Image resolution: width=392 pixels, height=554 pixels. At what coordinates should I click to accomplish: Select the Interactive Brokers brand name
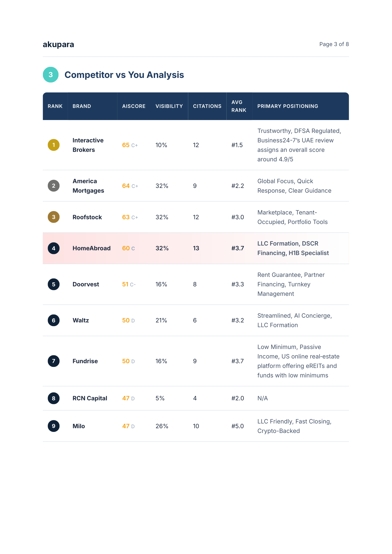[88, 145]
